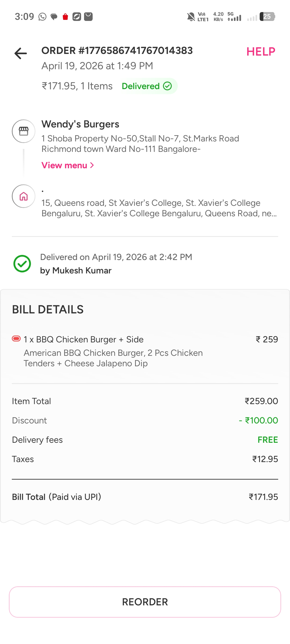Image resolution: width=290 pixels, height=644 pixels.
Task: Tap the home delivery address icon
Action: 24,196
